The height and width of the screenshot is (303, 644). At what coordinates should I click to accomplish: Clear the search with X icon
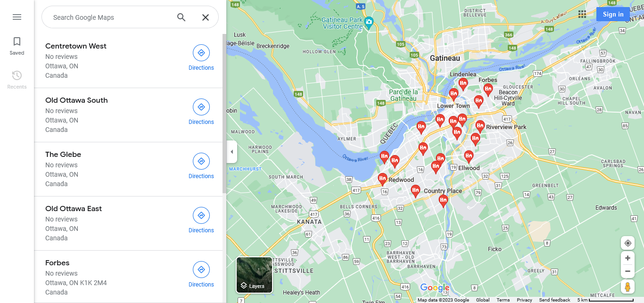206,17
